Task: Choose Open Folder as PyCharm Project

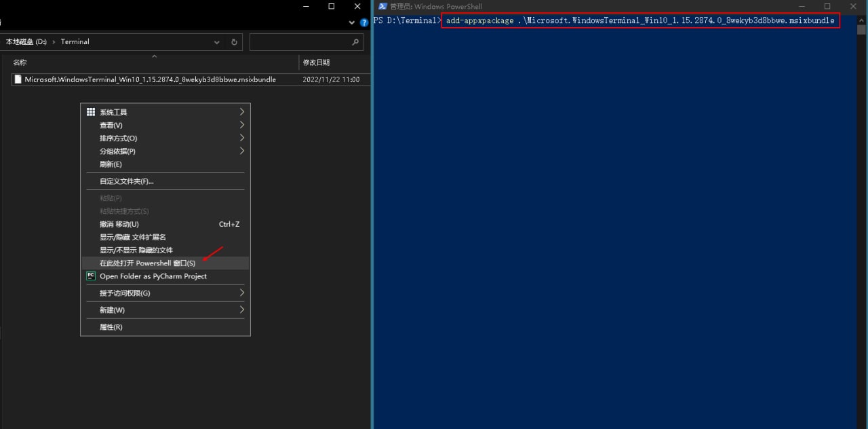Action: pyautogui.click(x=165, y=276)
